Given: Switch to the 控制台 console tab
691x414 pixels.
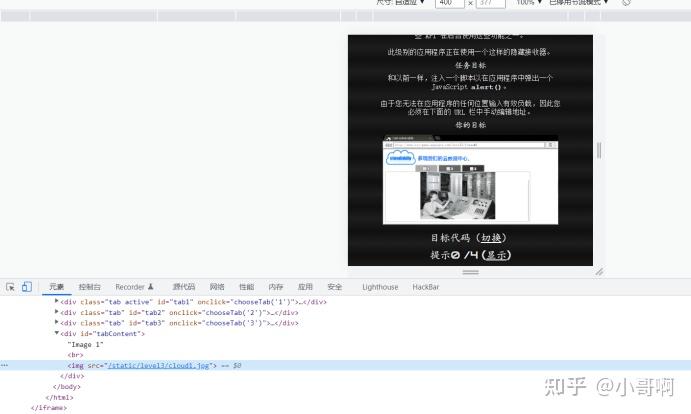Looking at the screenshot, I should 89,287.
